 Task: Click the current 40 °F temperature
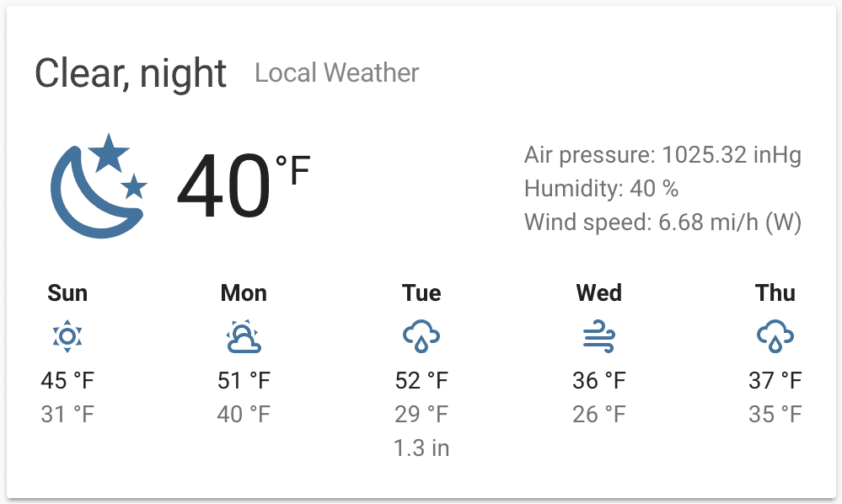click(243, 186)
